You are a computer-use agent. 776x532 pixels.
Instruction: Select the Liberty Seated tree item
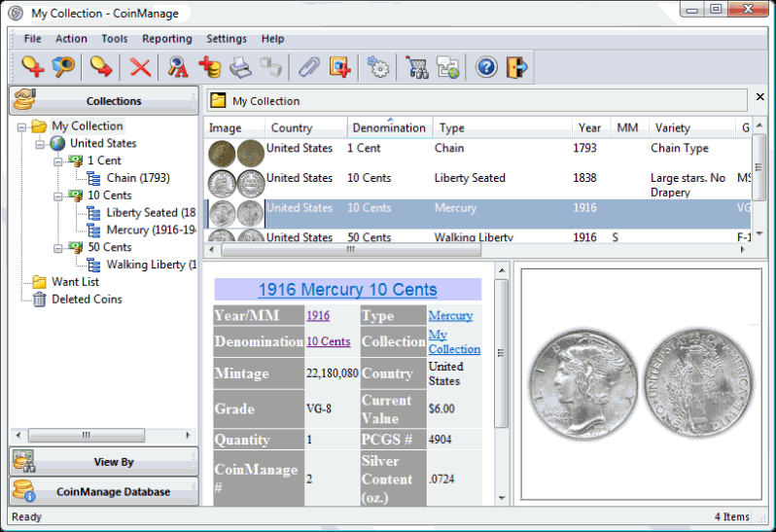coord(151,213)
